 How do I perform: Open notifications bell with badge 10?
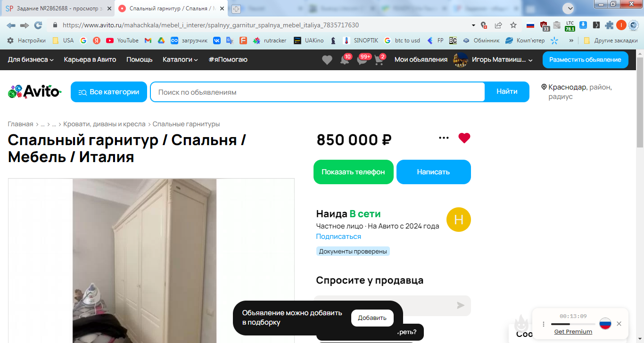[x=345, y=60]
